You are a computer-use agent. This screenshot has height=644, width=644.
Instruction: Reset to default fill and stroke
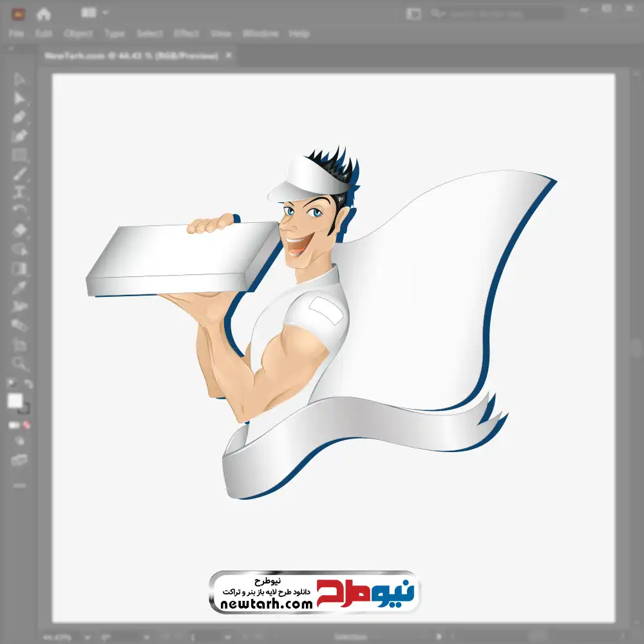coord(11,384)
